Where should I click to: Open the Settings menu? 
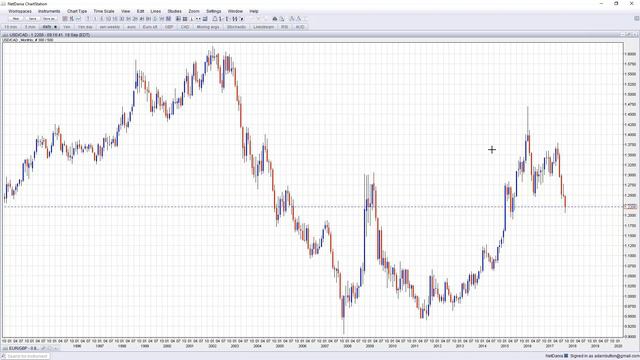tap(213, 11)
